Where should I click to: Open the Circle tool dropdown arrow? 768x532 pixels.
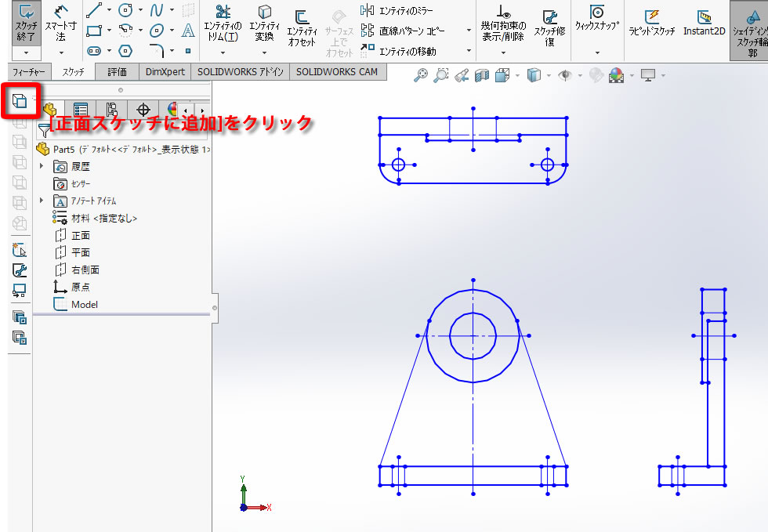[x=140, y=10]
